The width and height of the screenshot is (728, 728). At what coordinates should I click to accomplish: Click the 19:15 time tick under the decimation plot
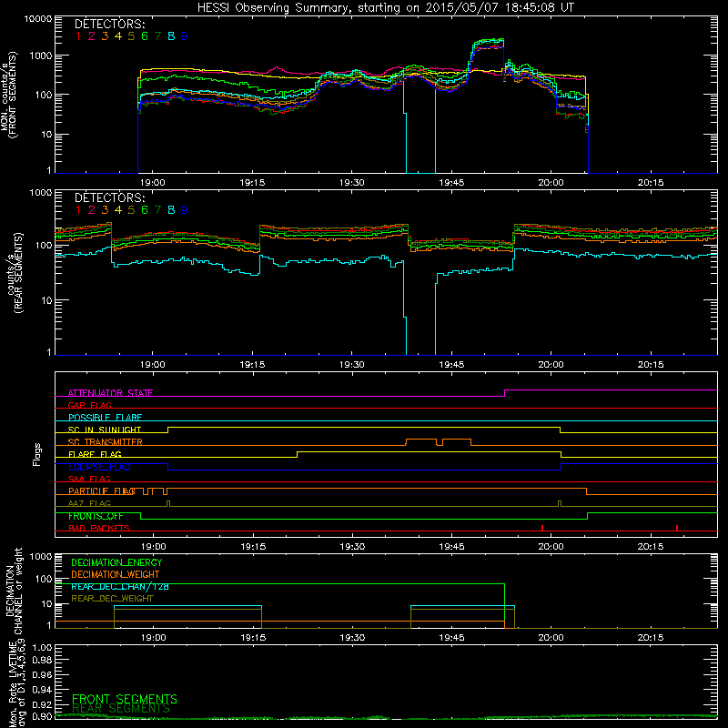pos(253,638)
